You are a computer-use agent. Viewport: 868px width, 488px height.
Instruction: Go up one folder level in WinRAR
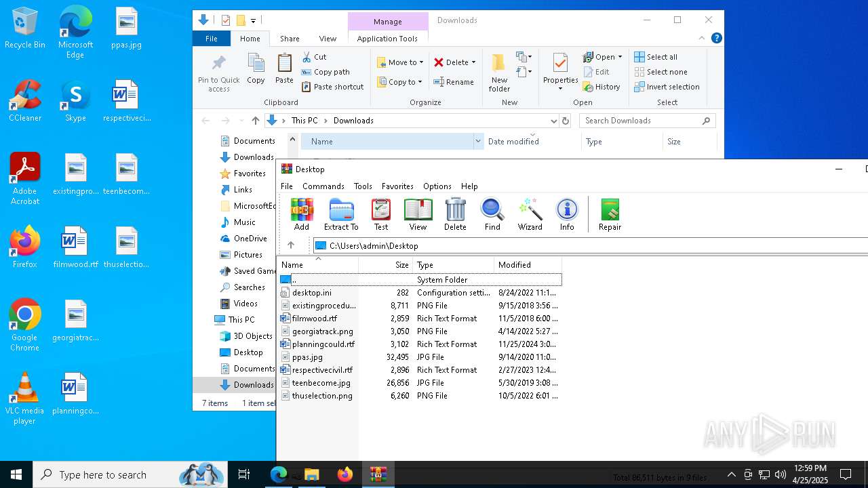pos(291,245)
